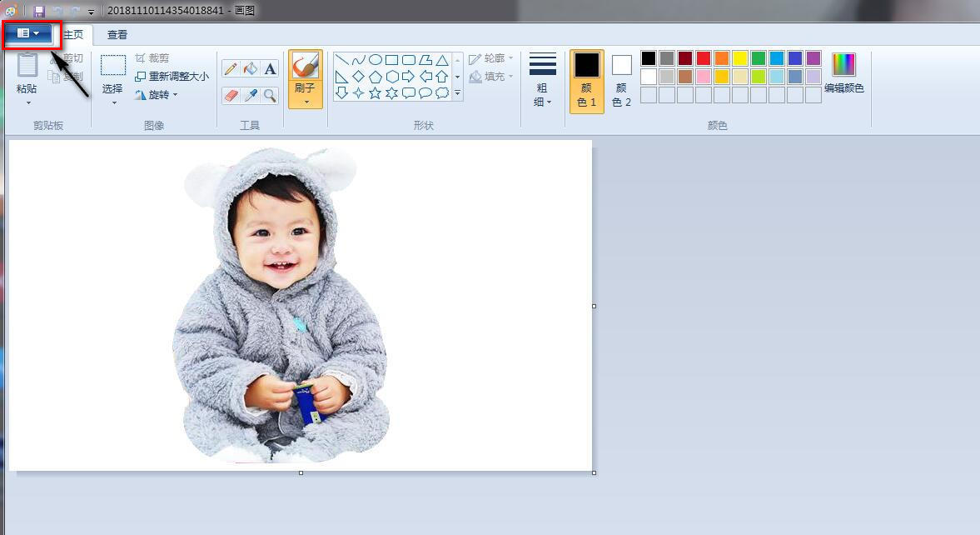Choose the Diamond shape
This screenshot has height=535, width=980.
[x=358, y=77]
